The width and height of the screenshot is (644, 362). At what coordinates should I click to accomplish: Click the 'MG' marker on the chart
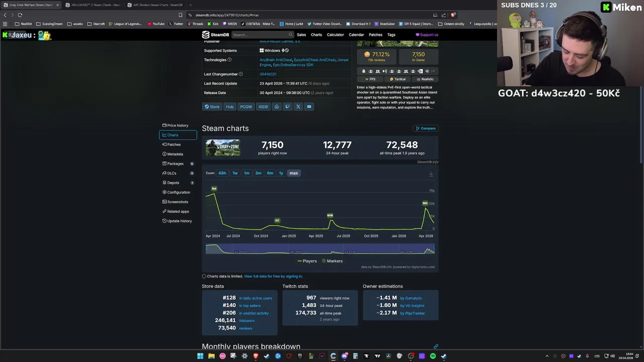pyautogui.click(x=425, y=203)
